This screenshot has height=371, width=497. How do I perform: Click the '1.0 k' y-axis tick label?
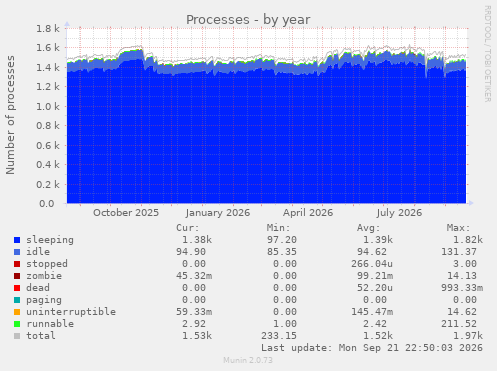[47, 107]
